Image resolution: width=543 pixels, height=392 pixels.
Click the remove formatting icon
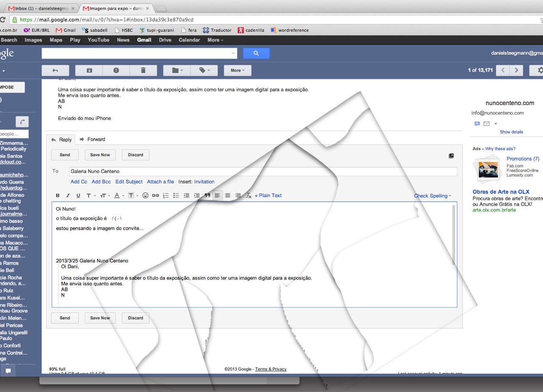tap(249, 195)
